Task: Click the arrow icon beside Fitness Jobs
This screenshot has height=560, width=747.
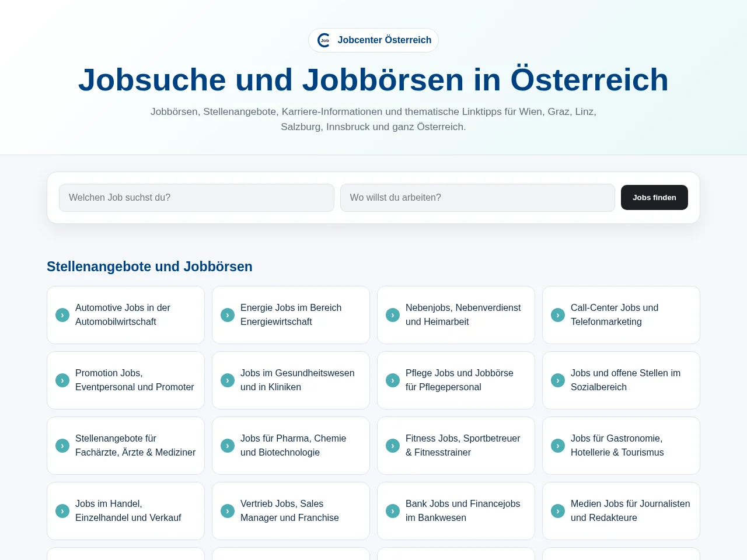Action: [x=393, y=446]
